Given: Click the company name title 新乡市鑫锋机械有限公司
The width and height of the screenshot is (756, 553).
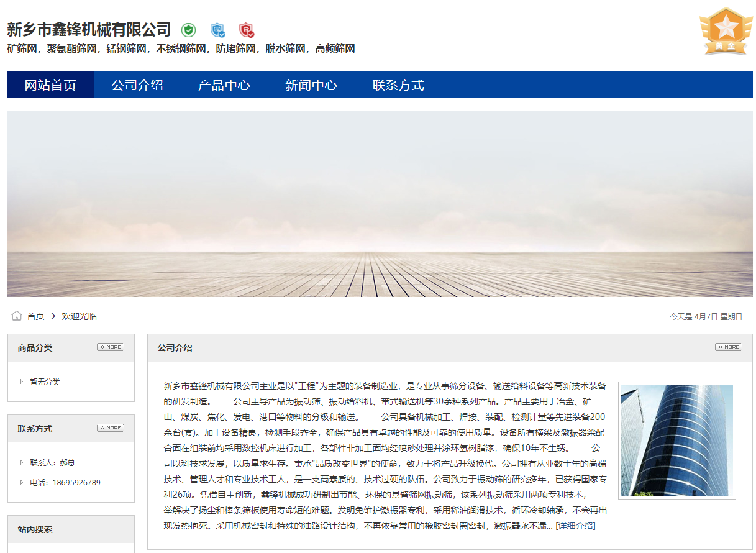Looking at the screenshot, I should [89, 29].
